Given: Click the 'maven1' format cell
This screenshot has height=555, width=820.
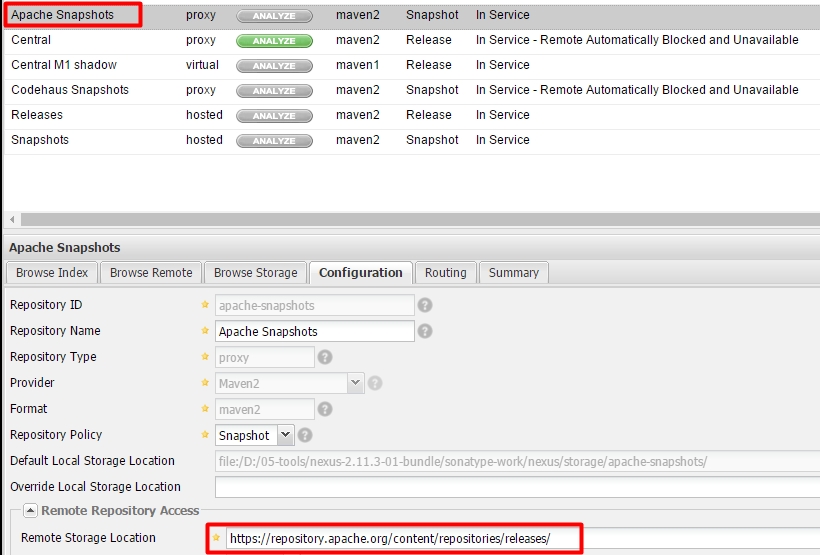Looking at the screenshot, I should [358, 65].
